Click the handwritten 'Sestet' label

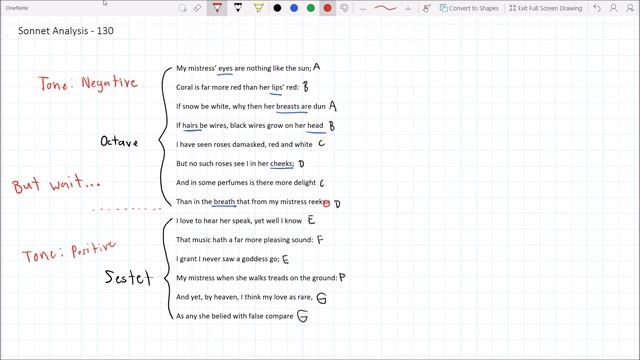pos(129,277)
